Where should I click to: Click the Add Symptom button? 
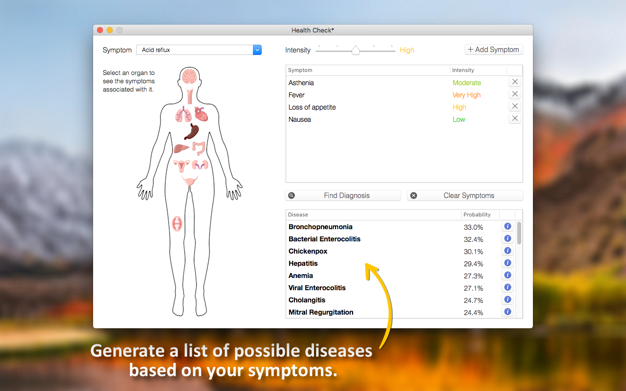click(x=494, y=50)
